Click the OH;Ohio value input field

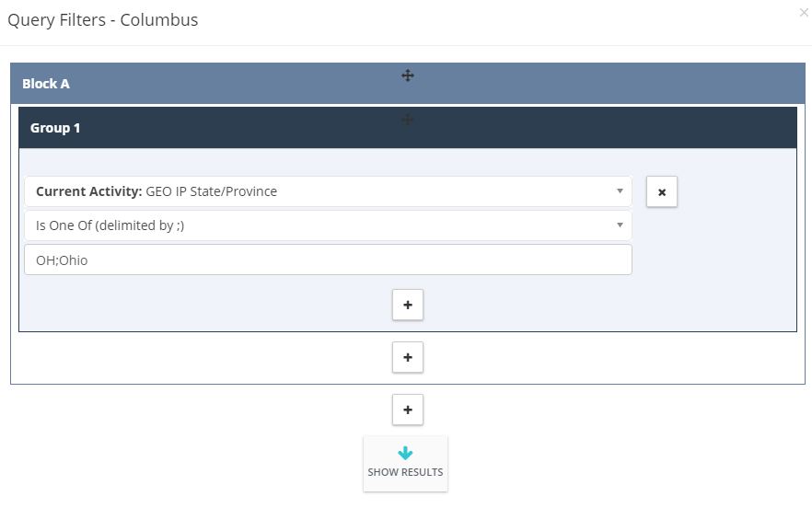pyautogui.click(x=328, y=260)
